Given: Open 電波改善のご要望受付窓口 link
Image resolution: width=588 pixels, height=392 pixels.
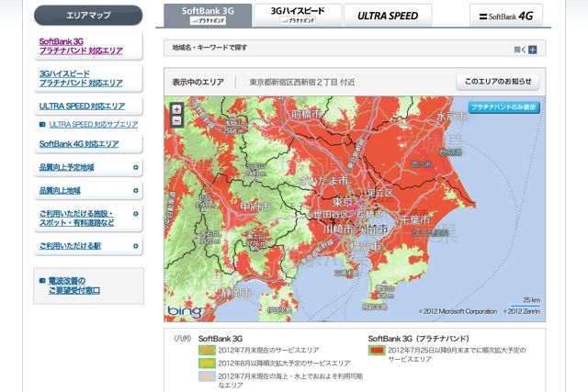Looking at the screenshot, I should point(74,286).
